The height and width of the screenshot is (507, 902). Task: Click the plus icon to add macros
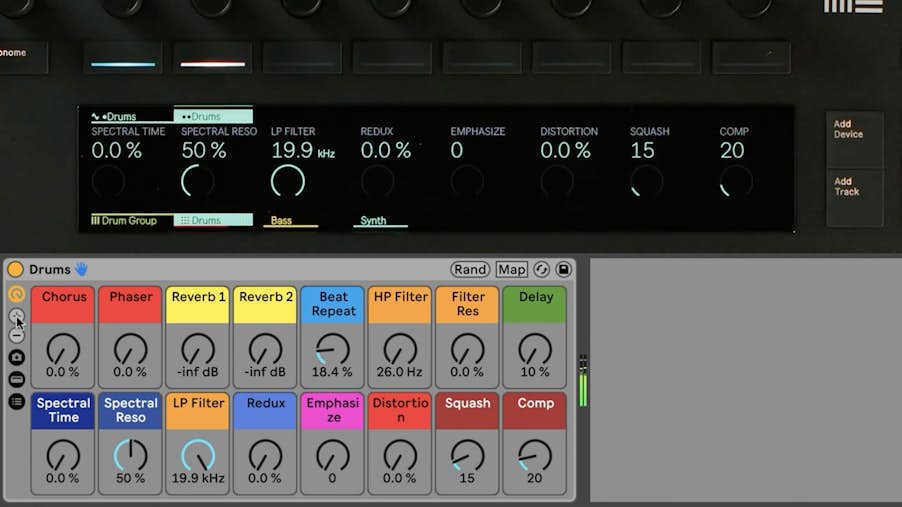point(16,316)
